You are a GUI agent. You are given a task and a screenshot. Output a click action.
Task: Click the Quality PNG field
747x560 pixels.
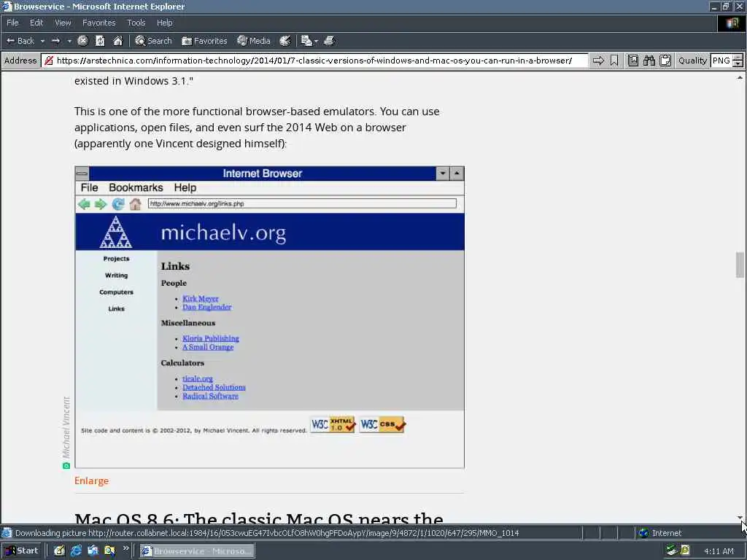(721, 61)
